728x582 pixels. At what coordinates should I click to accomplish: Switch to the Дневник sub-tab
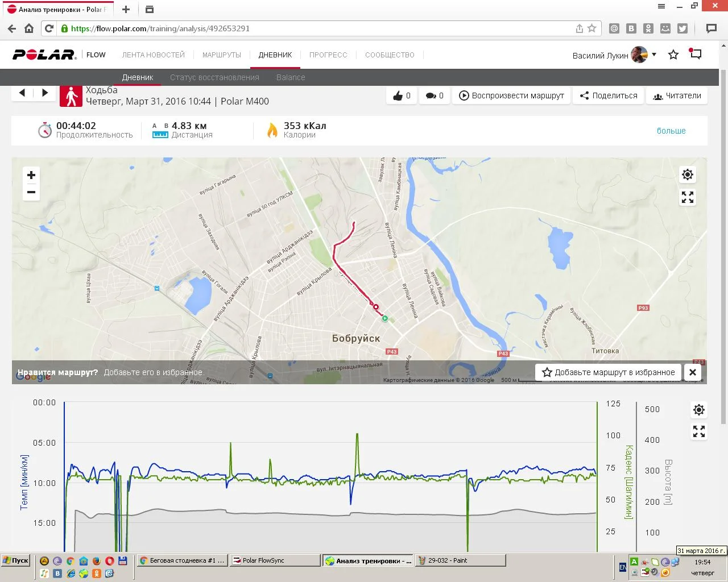(x=138, y=77)
